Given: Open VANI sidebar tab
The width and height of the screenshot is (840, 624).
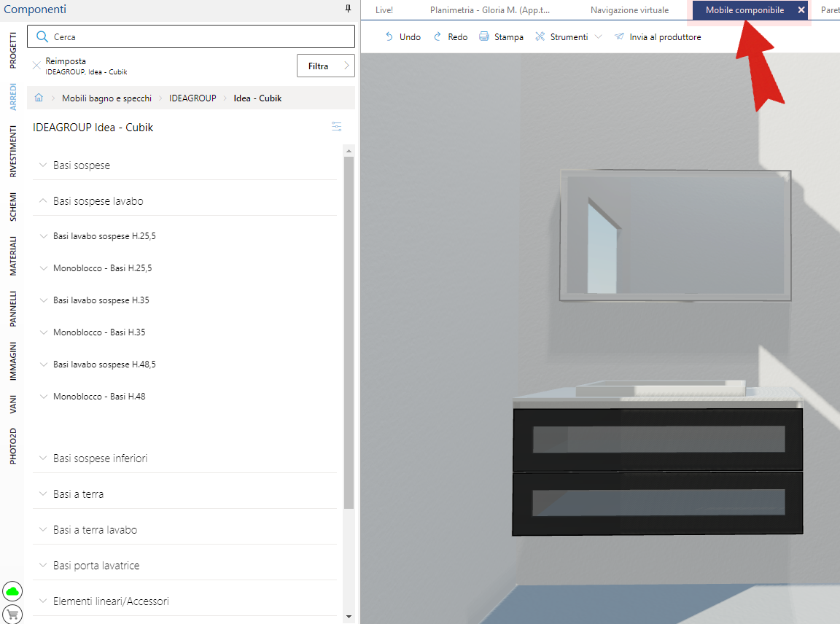Looking at the screenshot, I should click(13, 405).
